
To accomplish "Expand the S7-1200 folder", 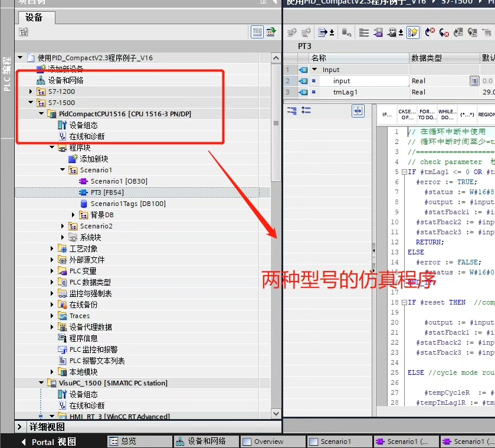I will click(x=31, y=91).
